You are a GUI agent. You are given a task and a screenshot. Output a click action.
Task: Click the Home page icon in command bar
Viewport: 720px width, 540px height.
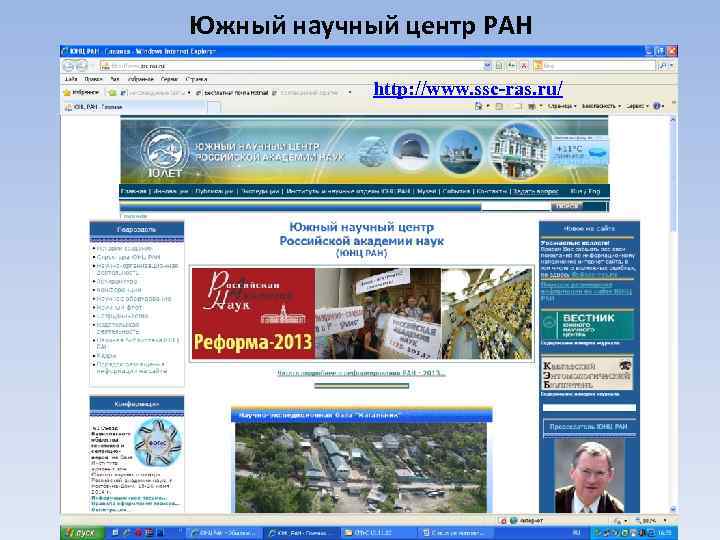click(478, 106)
